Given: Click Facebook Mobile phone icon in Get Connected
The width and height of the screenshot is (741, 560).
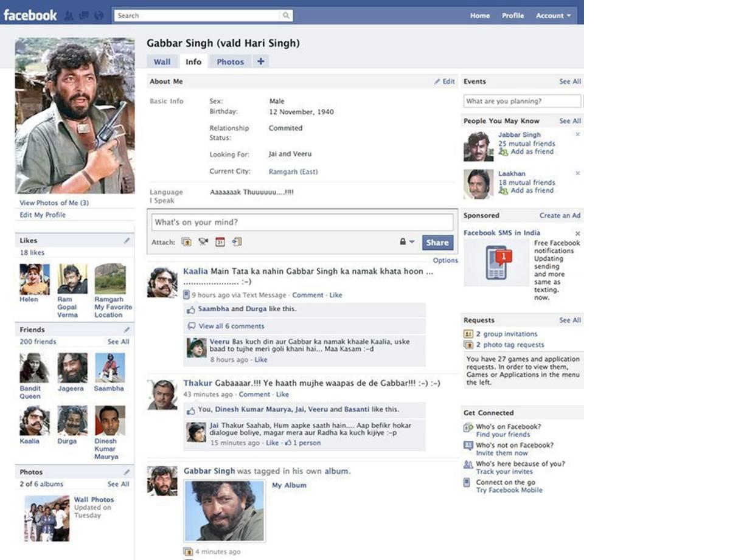Looking at the screenshot, I should 467,483.
